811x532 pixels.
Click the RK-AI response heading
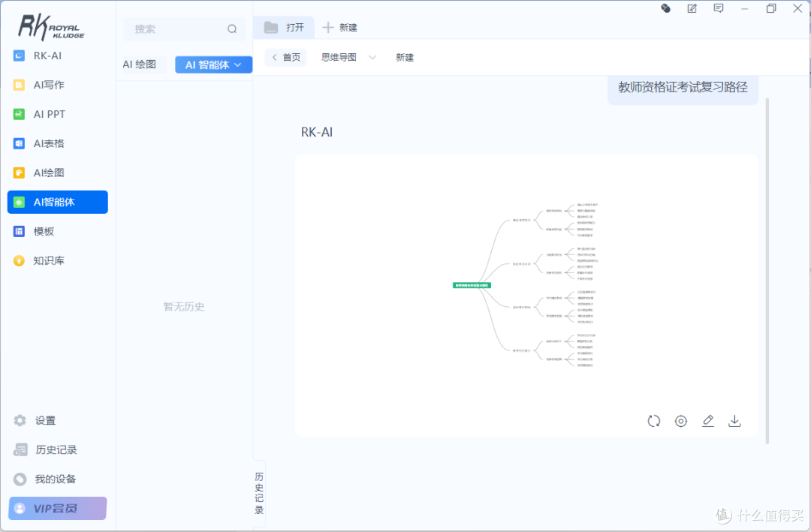tap(317, 132)
